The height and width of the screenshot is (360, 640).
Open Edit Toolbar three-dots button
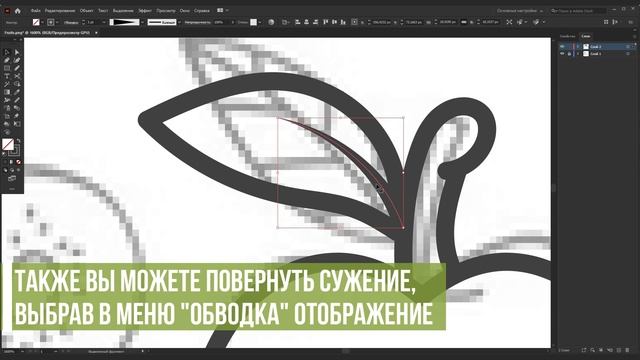click(x=12, y=189)
